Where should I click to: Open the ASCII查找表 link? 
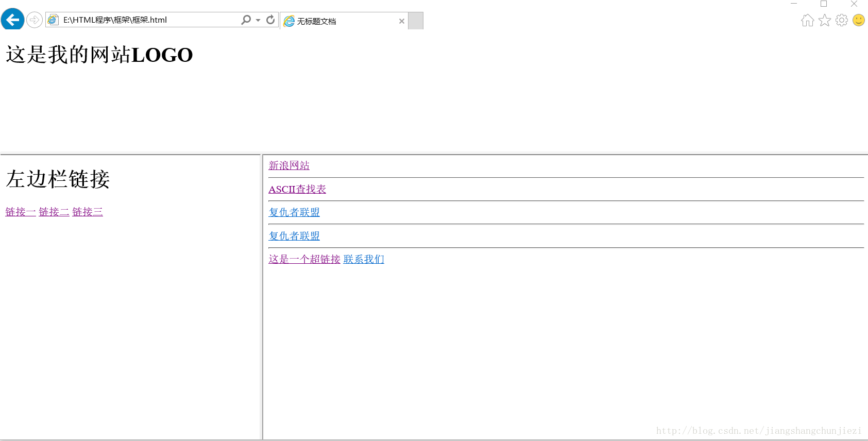click(x=297, y=189)
